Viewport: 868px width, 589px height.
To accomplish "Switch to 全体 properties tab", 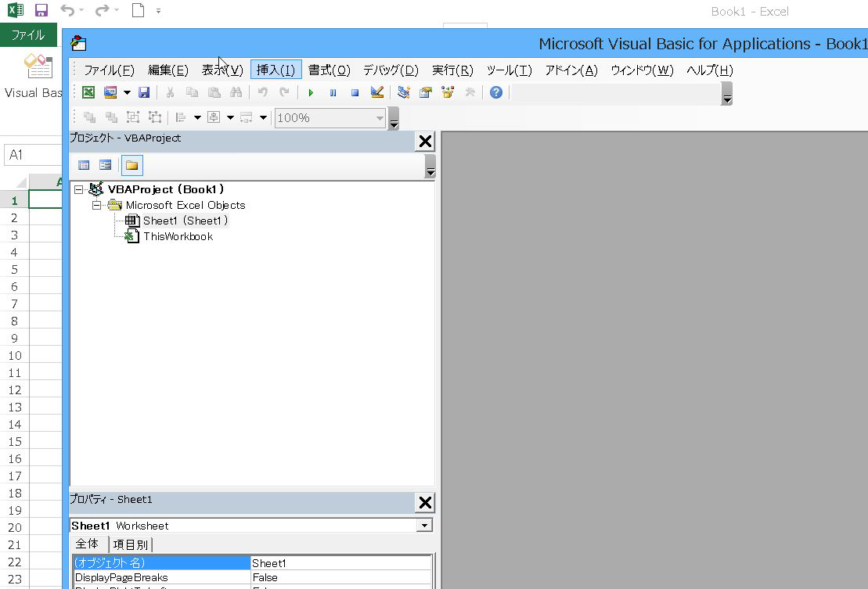I will point(88,544).
